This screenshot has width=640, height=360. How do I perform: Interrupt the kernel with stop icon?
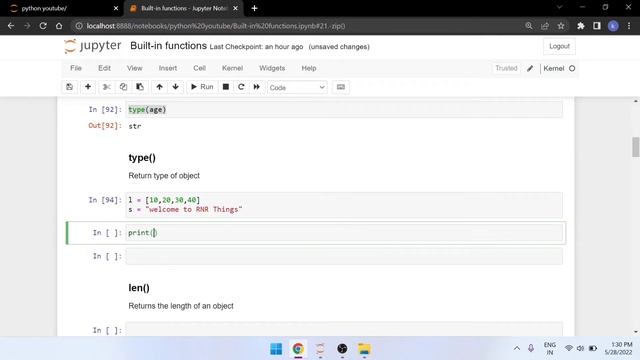point(226,87)
